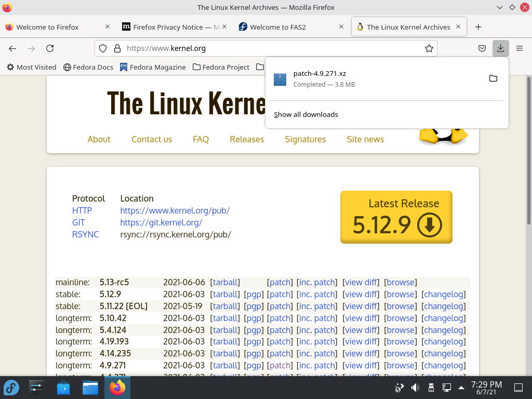Open Dolphin file manager from taskbar

coord(90,388)
